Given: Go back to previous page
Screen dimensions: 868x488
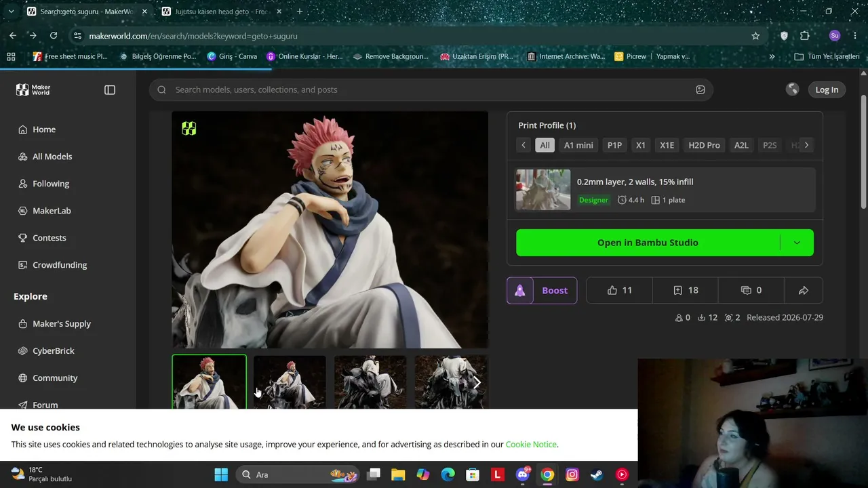Looking at the screenshot, I should pyautogui.click(x=13, y=36).
